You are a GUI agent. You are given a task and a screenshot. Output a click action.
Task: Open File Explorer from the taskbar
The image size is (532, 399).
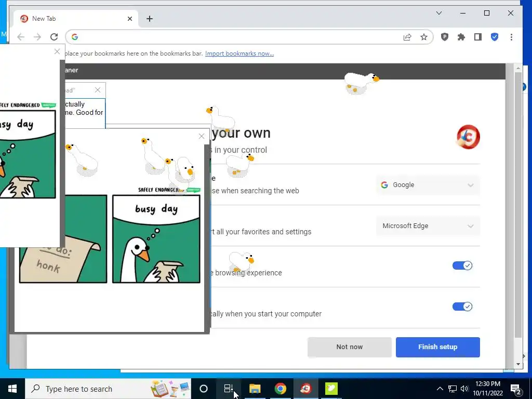[255, 389]
